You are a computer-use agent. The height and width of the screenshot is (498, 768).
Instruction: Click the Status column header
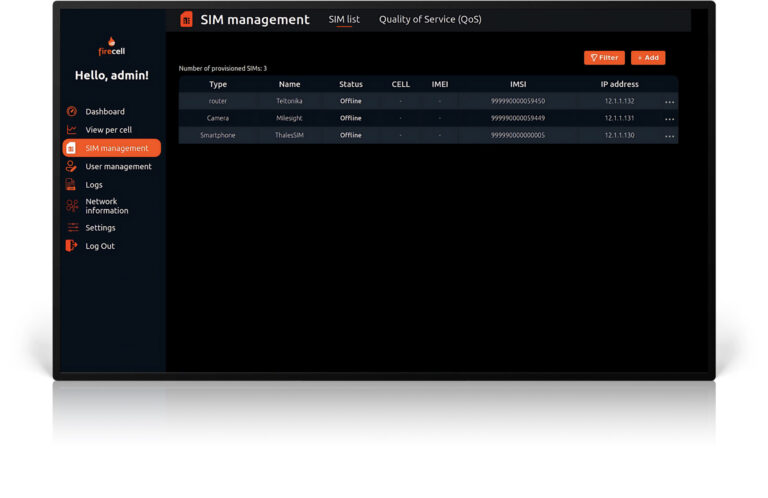tap(351, 84)
